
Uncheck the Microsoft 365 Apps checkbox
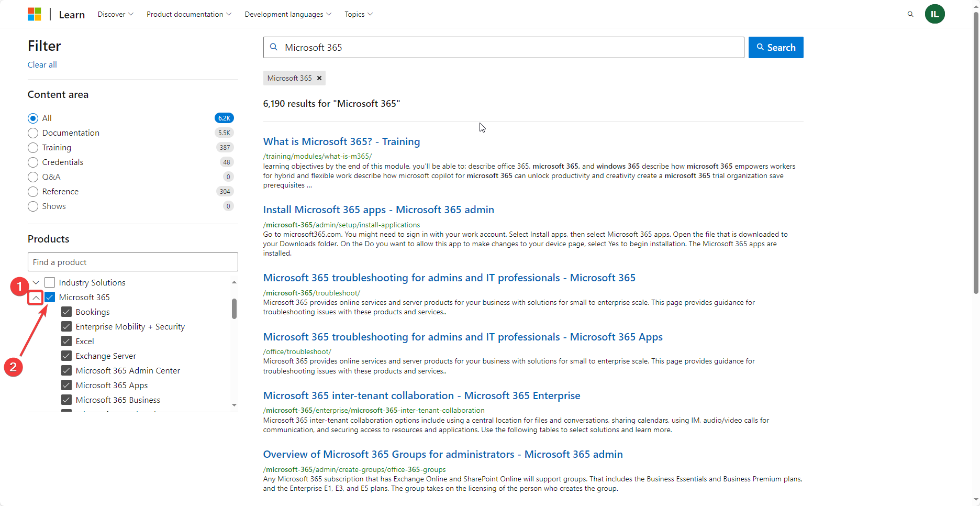66,386
